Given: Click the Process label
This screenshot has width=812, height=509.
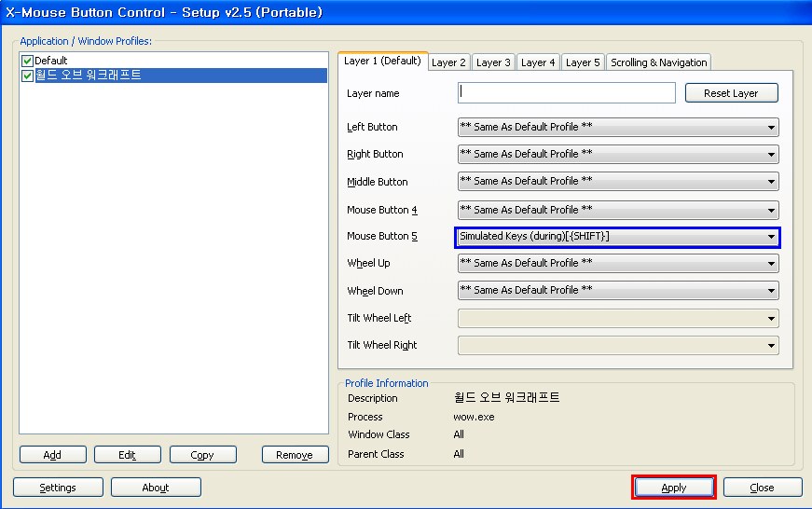Looking at the screenshot, I should tap(365, 417).
